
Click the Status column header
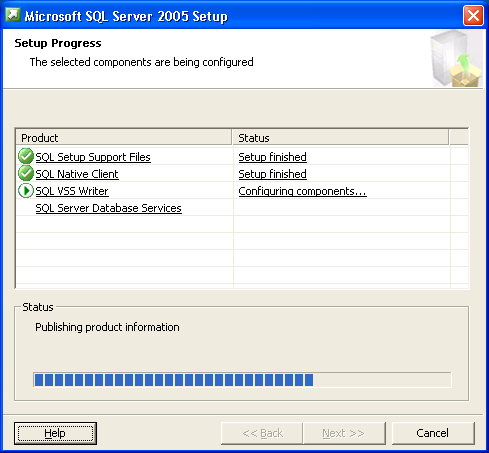[x=340, y=138]
